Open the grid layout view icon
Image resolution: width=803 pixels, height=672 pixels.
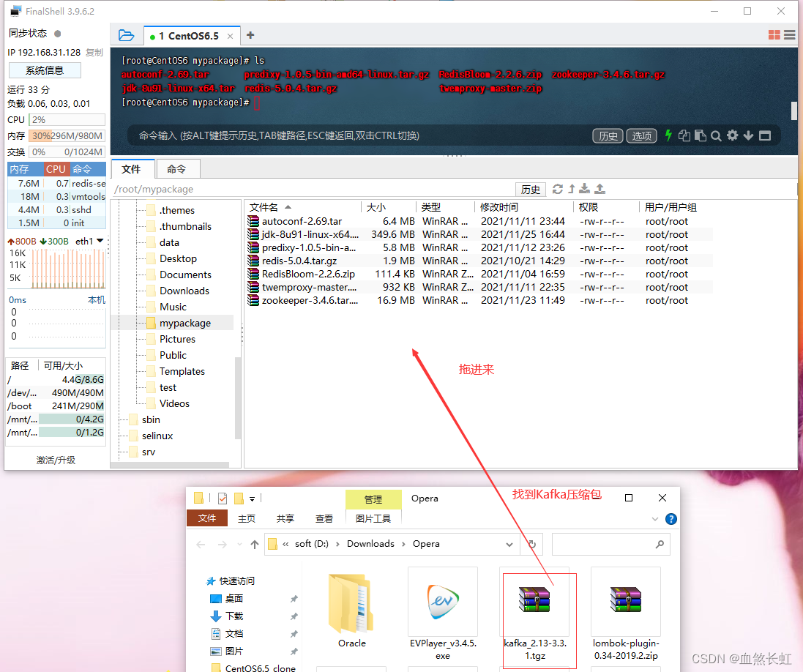(774, 35)
